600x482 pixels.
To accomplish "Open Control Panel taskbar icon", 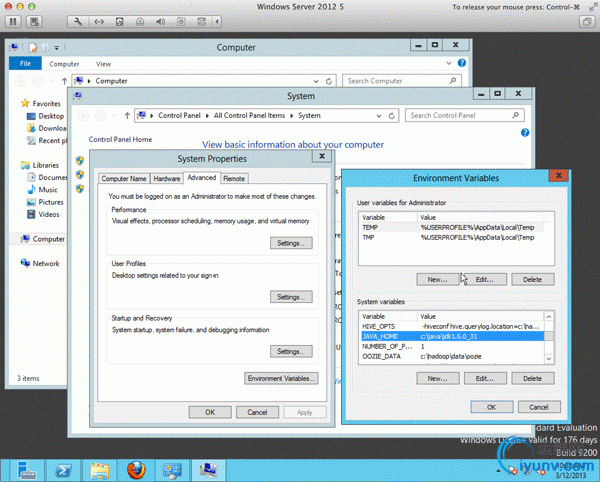I will click(x=172, y=471).
